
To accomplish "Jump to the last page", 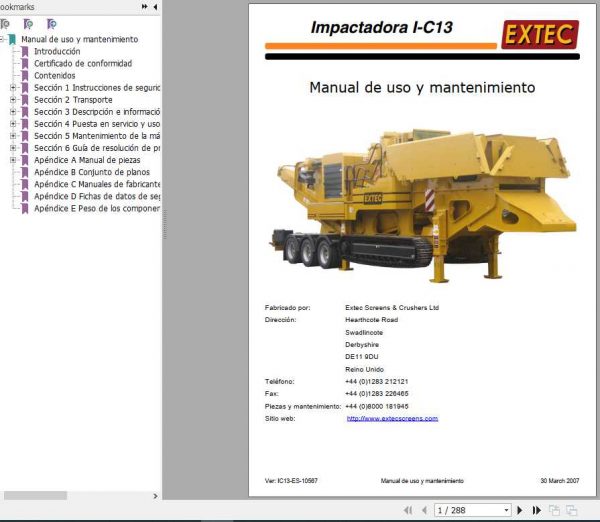I will point(536,510).
